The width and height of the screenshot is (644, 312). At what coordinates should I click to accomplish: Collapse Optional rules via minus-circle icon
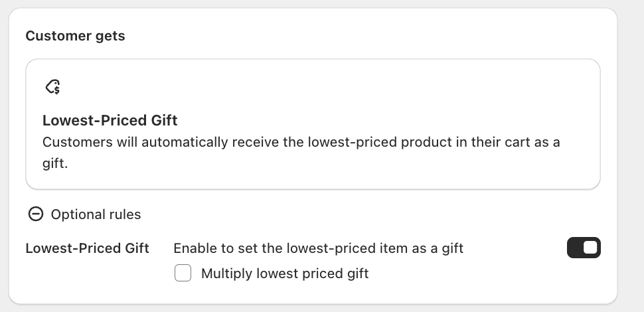coord(36,214)
